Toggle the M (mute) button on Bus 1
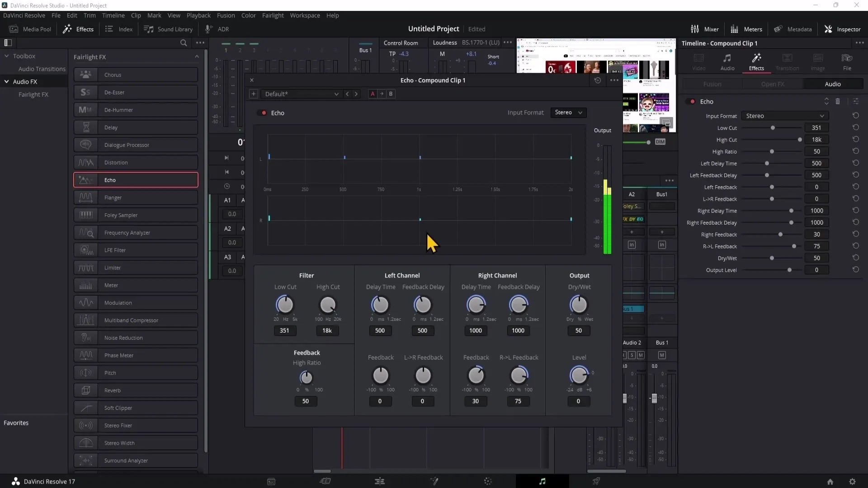The width and height of the screenshot is (868, 488). [662, 355]
